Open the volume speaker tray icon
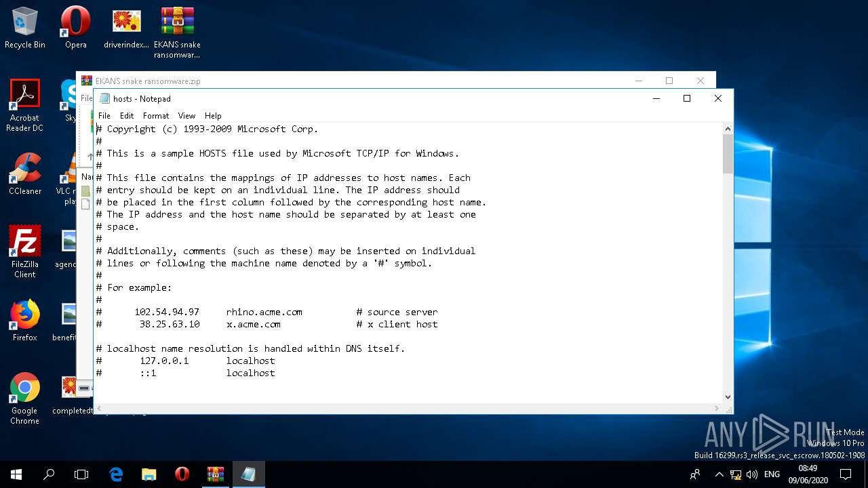Image resolution: width=868 pixels, height=488 pixels. coord(752,474)
